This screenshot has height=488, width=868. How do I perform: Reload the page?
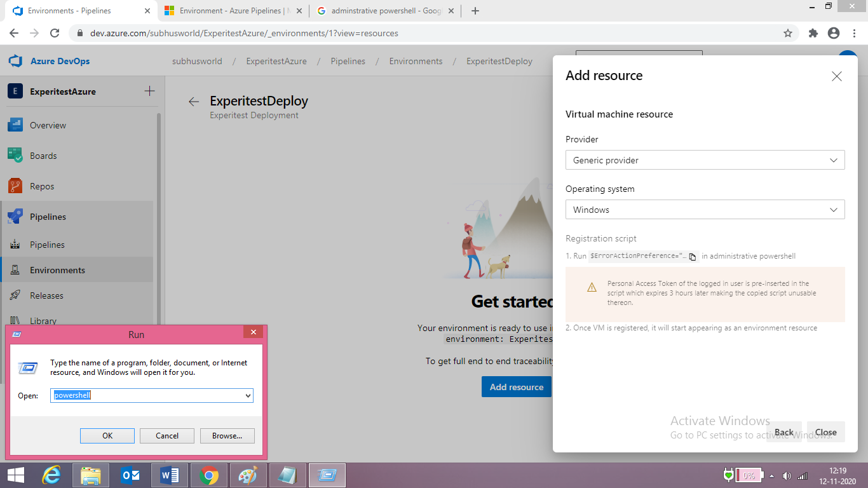tap(55, 33)
